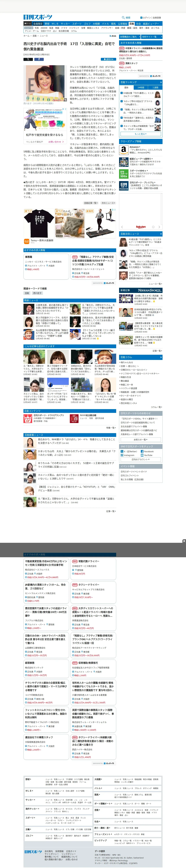186x868 pixels.
Task: Close the overlay ad with X button
Action: click(x=184, y=541)
